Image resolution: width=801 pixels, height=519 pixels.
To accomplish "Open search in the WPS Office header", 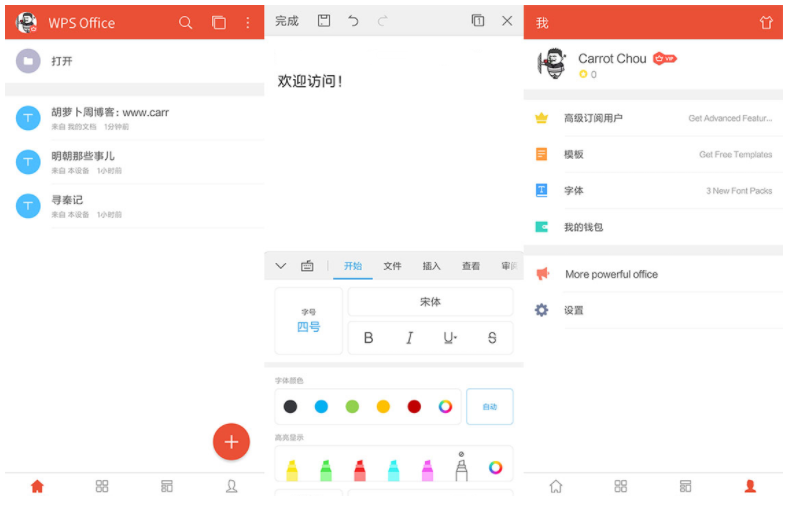I will (x=185, y=22).
